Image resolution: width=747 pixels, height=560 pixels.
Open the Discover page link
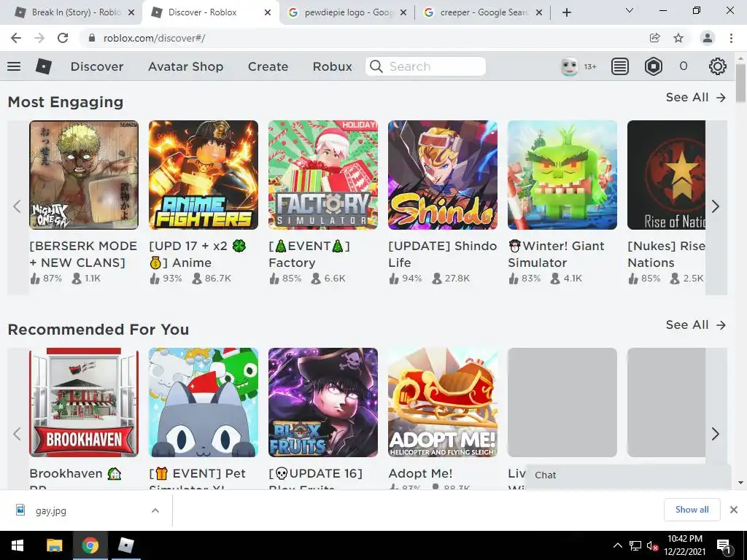click(x=97, y=66)
